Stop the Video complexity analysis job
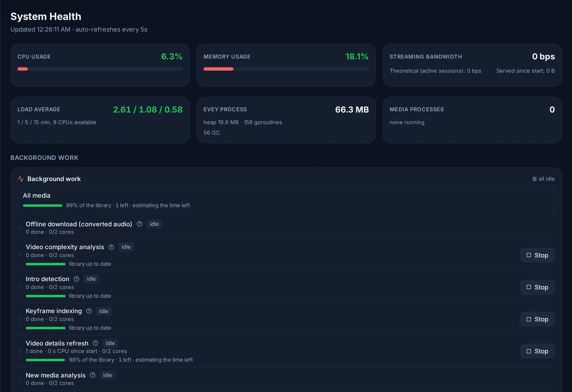The width and height of the screenshot is (572, 392). [537, 255]
